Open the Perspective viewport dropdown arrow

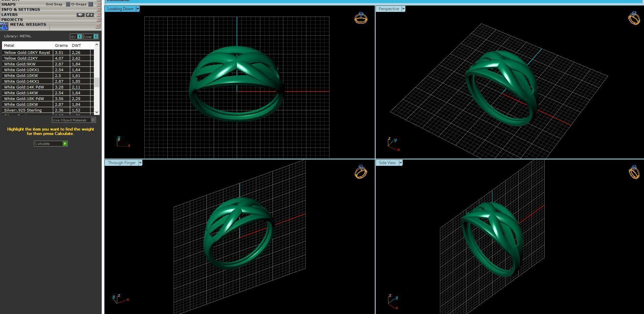pos(403,9)
